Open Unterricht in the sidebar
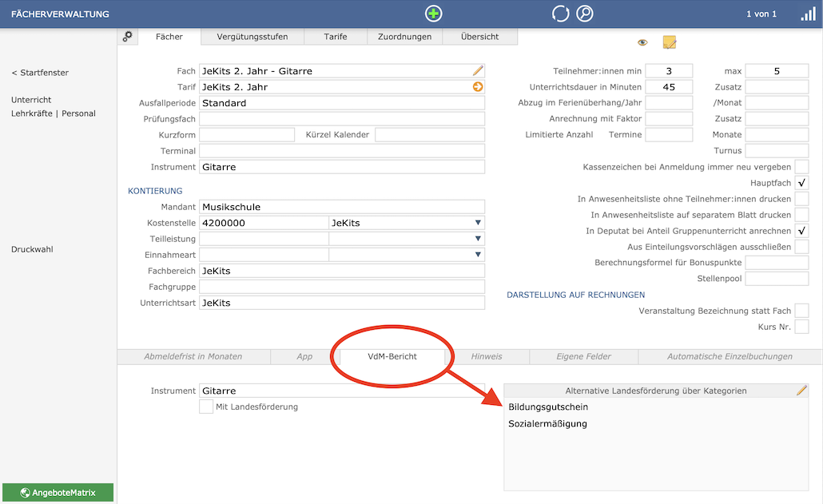Viewport: 823px width, 504px height. click(x=31, y=100)
